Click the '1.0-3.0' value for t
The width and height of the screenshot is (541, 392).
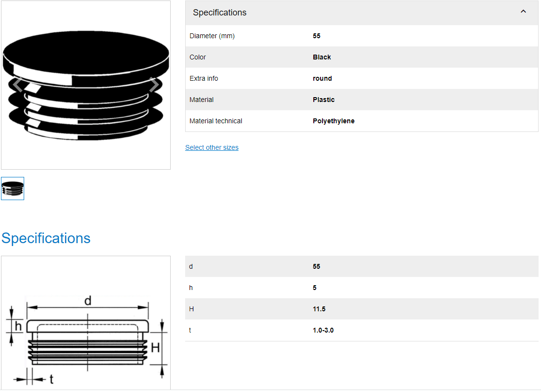click(323, 331)
